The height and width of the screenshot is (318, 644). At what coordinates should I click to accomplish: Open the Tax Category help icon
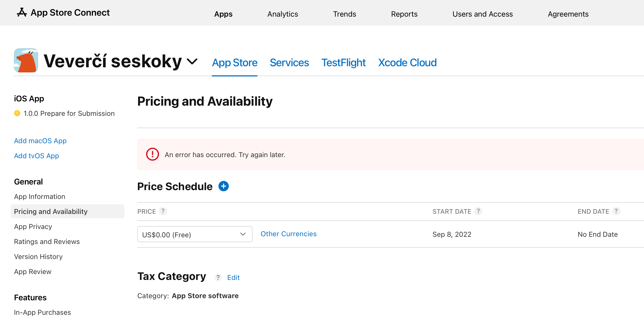coord(218,278)
